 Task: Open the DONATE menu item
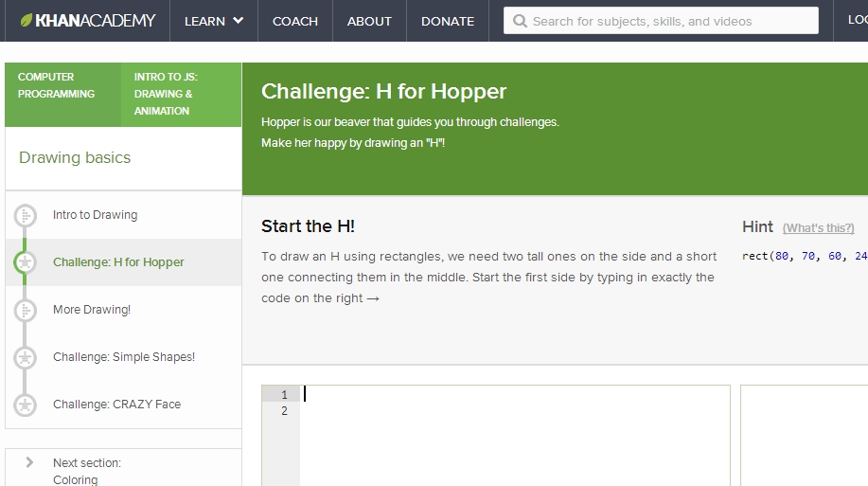tap(448, 21)
